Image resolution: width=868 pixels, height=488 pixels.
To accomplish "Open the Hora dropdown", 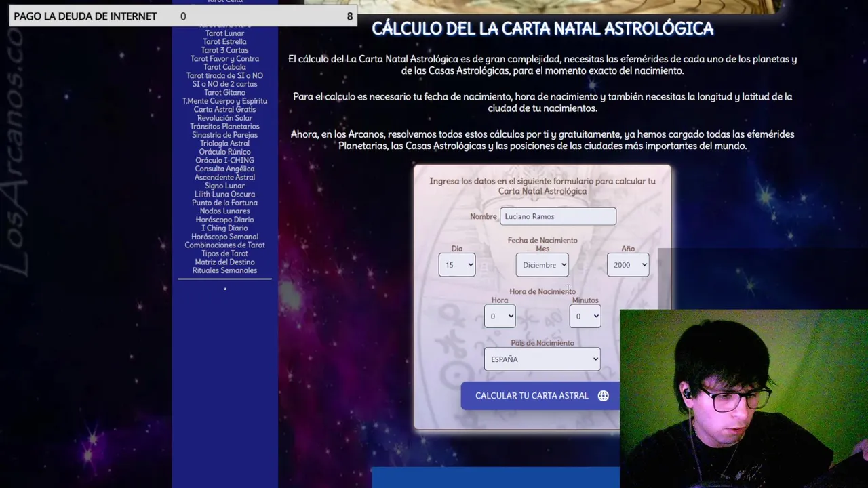I will (500, 316).
